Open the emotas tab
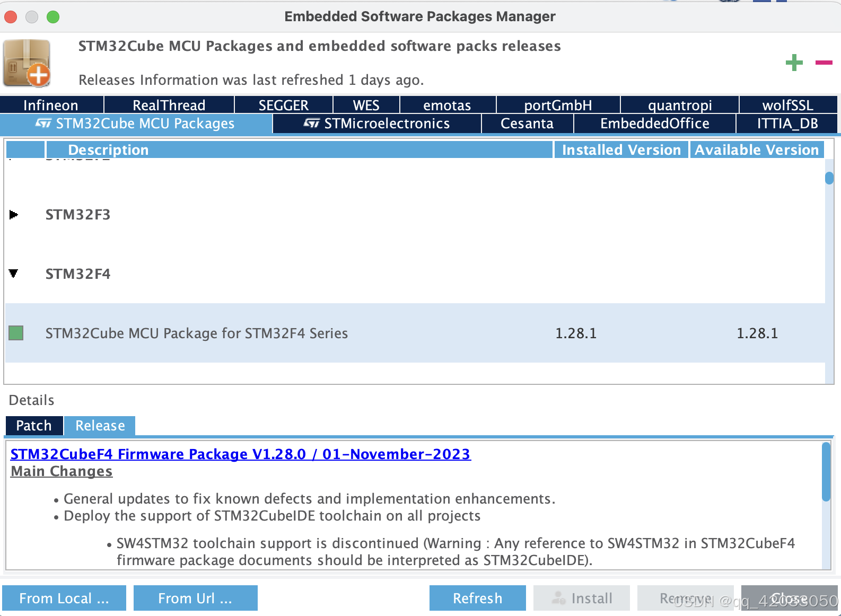Image resolution: width=841 pixels, height=616 pixels. 447,105
